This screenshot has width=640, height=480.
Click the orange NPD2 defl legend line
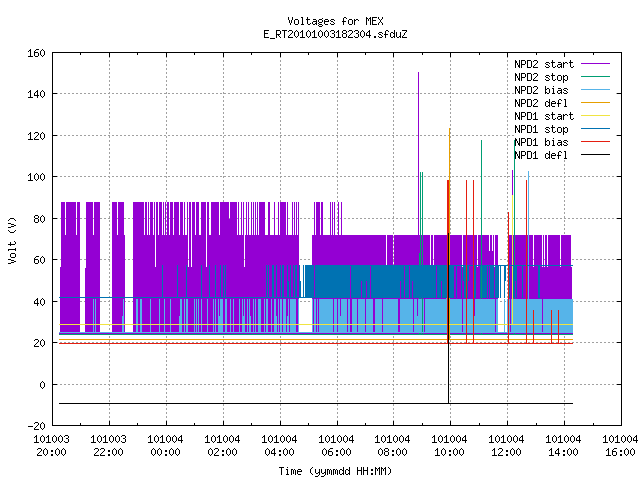pos(595,103)
